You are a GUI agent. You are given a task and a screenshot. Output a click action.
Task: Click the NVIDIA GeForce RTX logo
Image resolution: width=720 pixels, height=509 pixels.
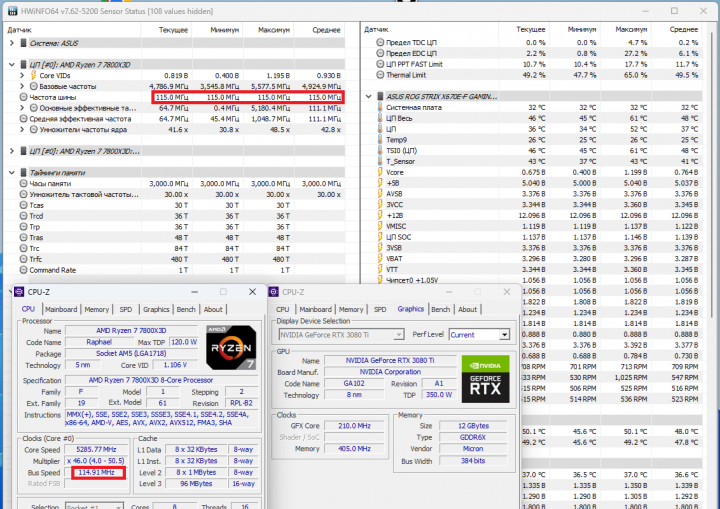[485, 379]
